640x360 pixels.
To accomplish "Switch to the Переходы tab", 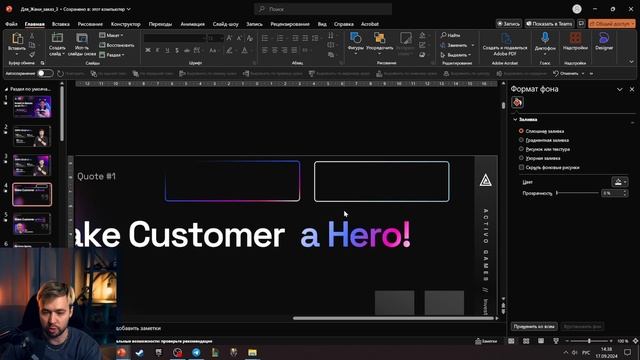I will click(x=160, y=24).
